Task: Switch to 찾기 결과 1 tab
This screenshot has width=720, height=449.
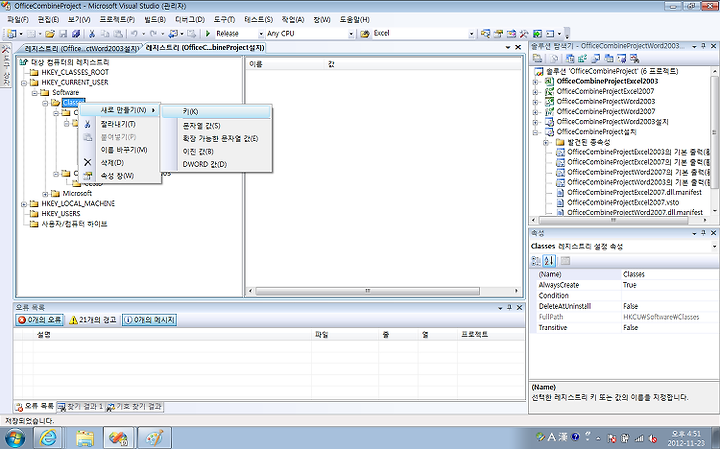Action: pyautogui.click(x=81, y=407)
